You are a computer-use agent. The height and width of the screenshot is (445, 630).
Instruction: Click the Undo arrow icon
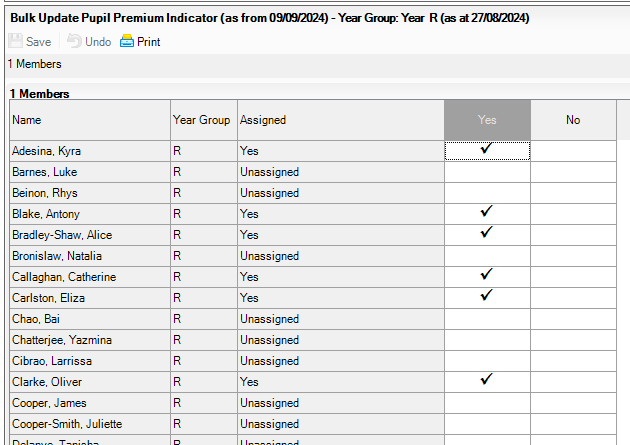tap(74, 42)
